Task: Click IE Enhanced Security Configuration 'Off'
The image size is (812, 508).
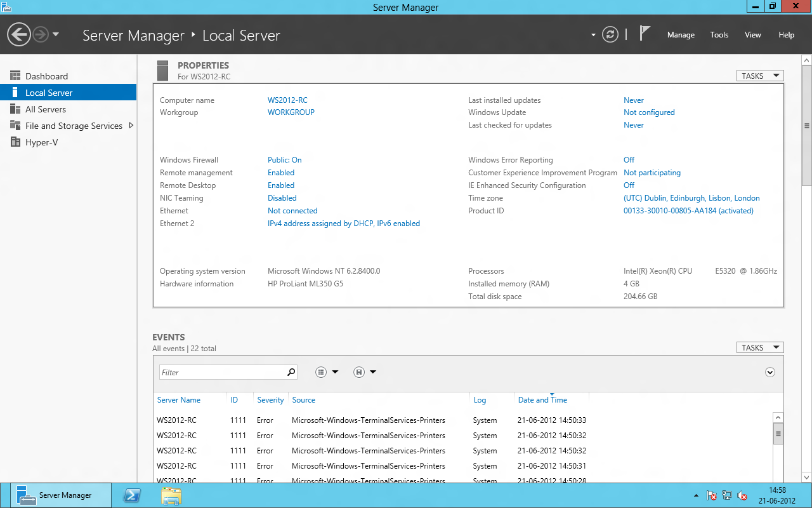Action: coord(629,185)
